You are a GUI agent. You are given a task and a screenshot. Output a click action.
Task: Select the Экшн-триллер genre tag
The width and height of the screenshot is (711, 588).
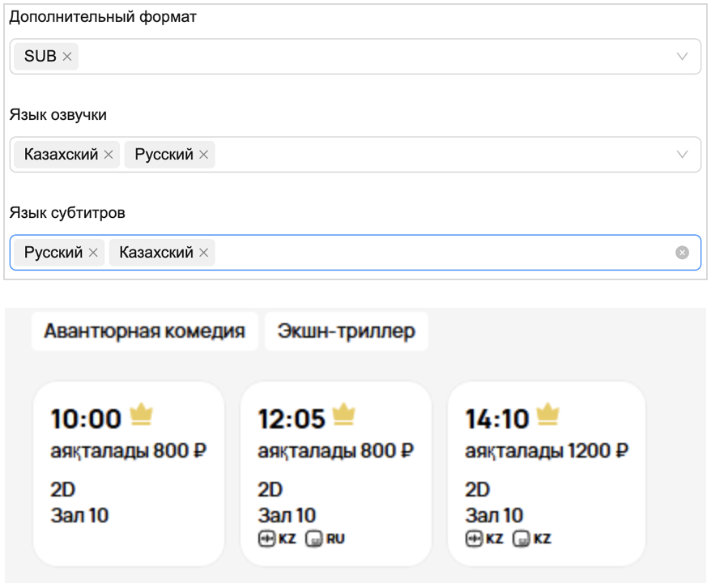(x=346, y=331)
